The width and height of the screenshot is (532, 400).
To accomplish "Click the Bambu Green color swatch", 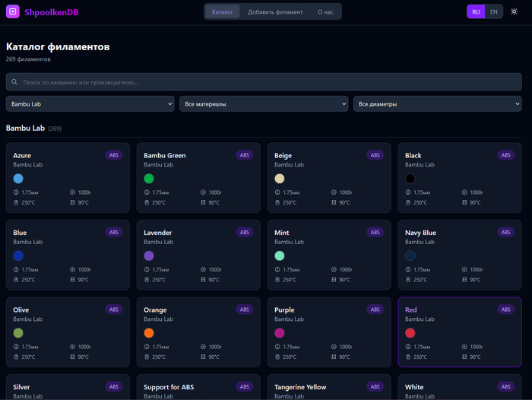I will pyautogui.click(x=149, y=179).
